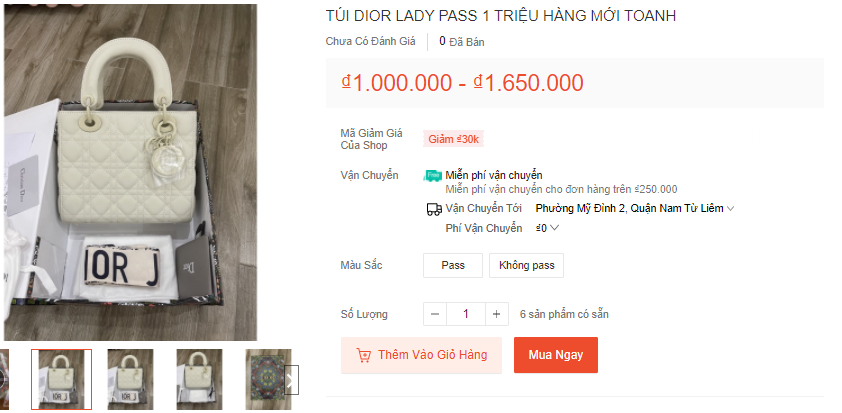This screenshot has height=413, width=842.
Task: Increase quantity with the plus button
Action: (x=497, y=314)
